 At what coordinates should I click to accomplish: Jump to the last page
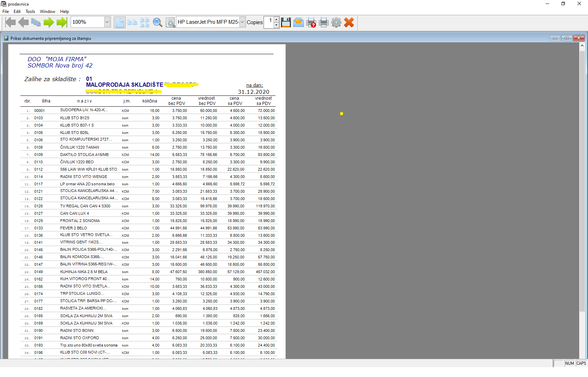point(62,22)
